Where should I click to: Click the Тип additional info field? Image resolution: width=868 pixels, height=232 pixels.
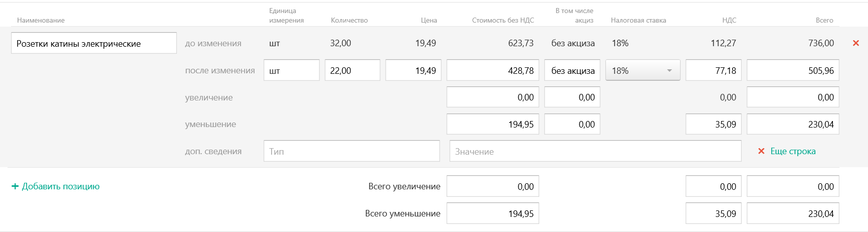tap(351, 151)
